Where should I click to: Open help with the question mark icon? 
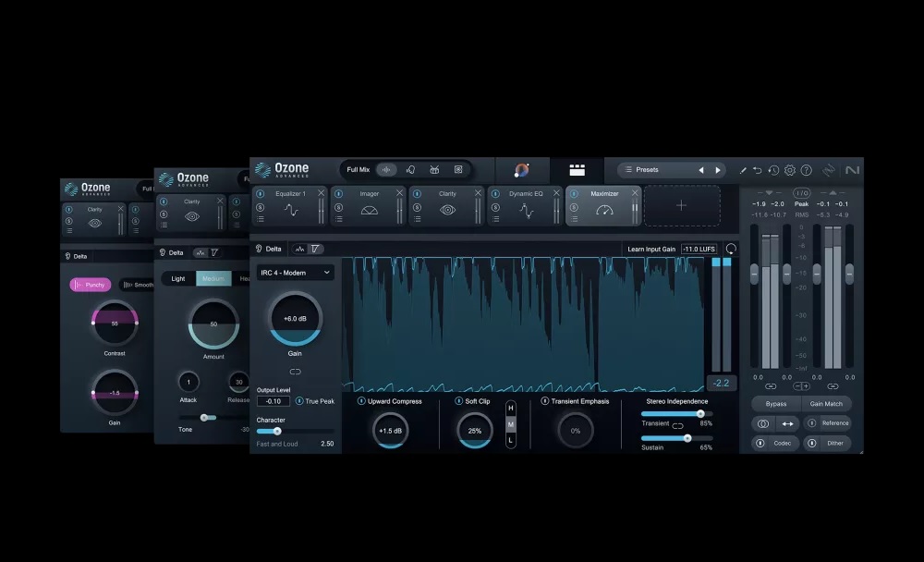806,170
